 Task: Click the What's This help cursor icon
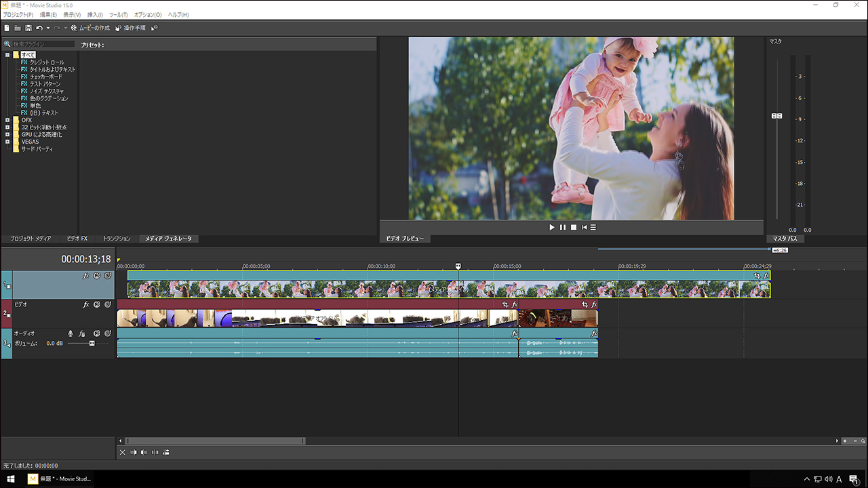point(155,28)
